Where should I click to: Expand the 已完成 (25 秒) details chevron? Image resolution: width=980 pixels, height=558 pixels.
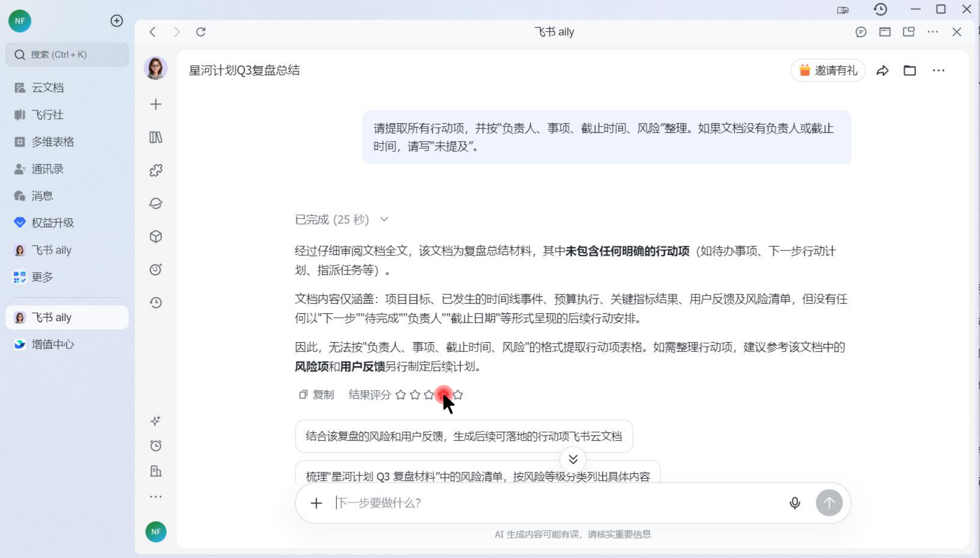point(384,219)
